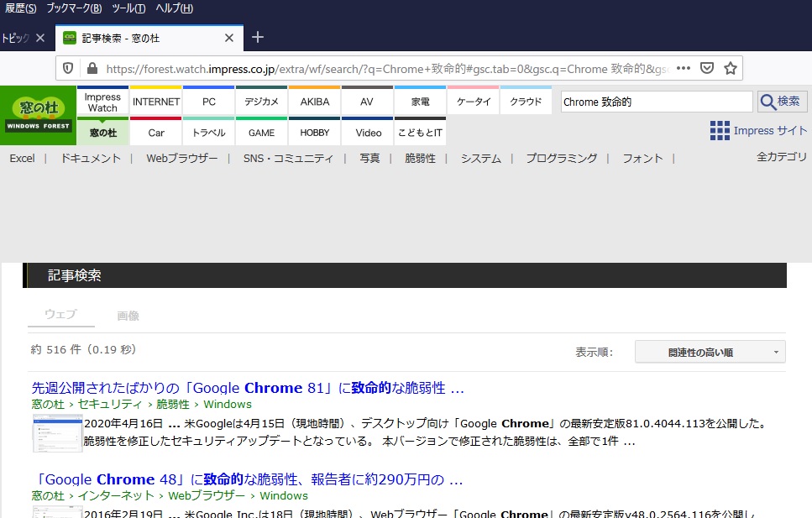Click the Pocket save icon in address bar
This screenshot has height=518, width=812.
coord(707,68)
